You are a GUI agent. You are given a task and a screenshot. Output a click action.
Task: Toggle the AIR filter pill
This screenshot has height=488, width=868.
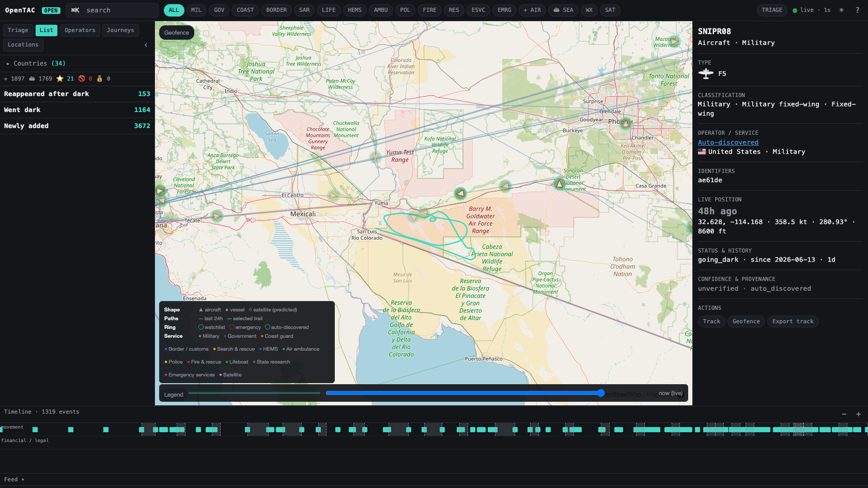coord(532,10)
